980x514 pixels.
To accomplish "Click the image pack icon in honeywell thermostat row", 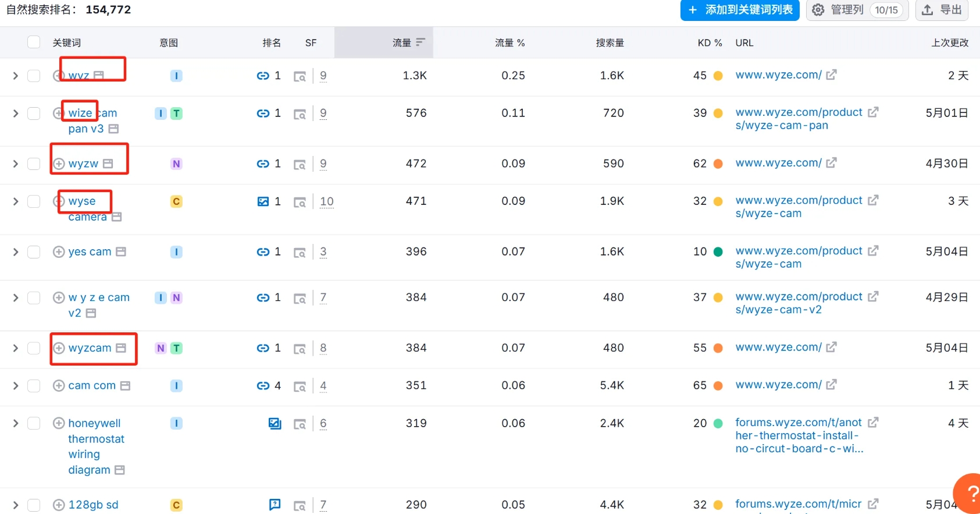I will pos(275,423).
